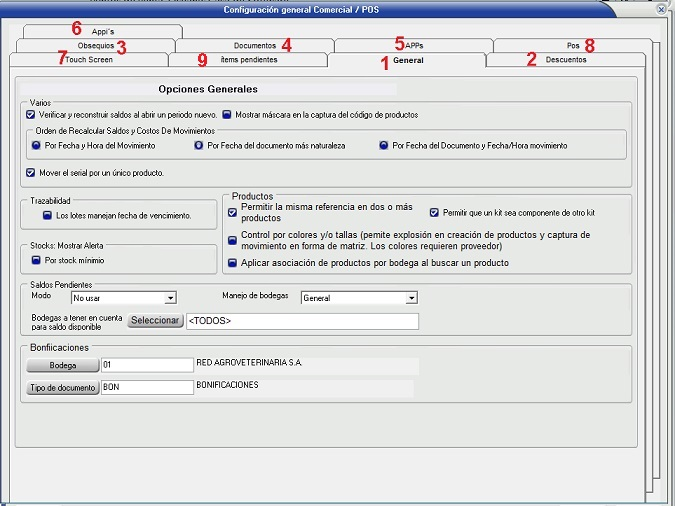Click the Seleccionar button for bodegas
Screen dimensions: 675x506
(155, 321)
